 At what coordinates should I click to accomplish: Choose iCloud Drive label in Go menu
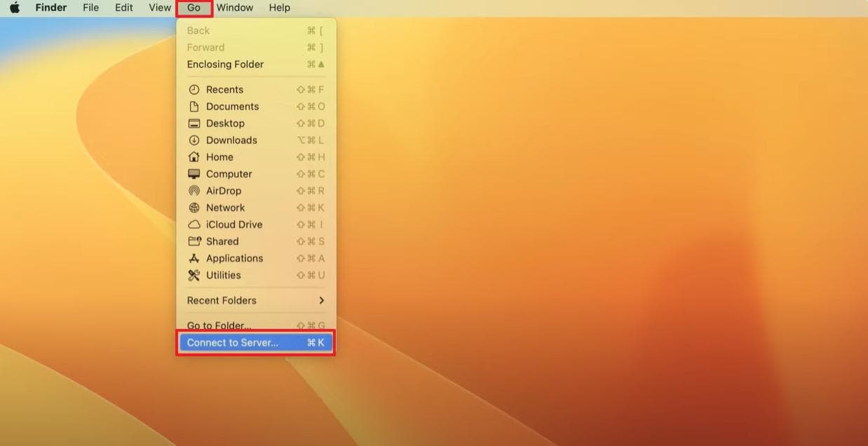pos(234,224)
